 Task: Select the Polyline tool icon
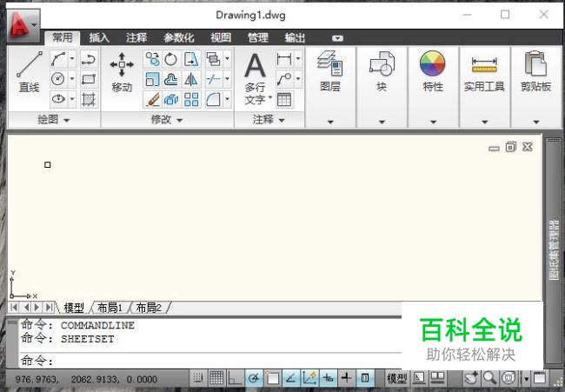(89, 59)
